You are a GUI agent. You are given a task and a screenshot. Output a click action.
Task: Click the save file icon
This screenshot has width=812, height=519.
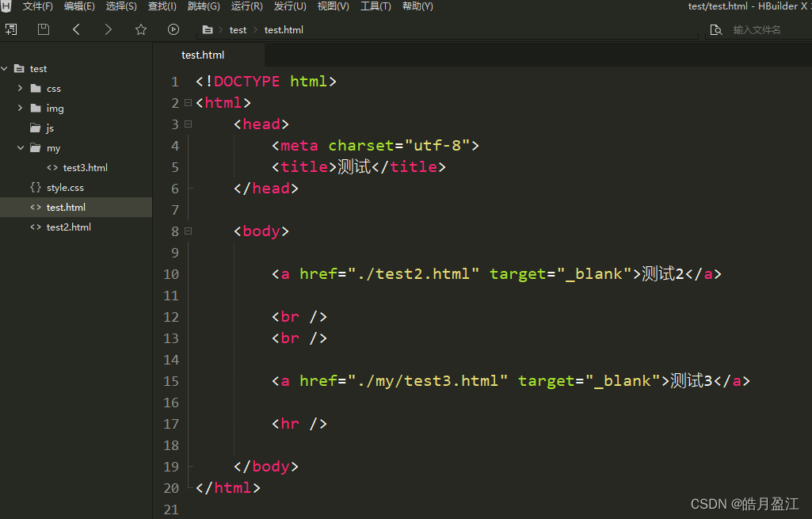click(44, 29)
